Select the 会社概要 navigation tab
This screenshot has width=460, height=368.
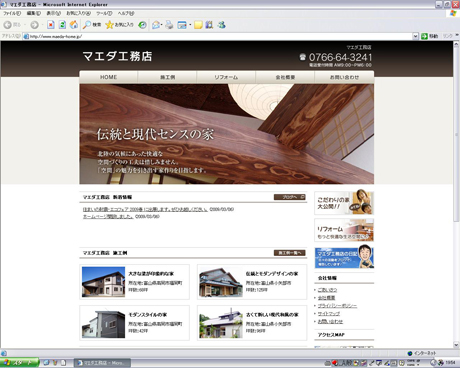285,77
